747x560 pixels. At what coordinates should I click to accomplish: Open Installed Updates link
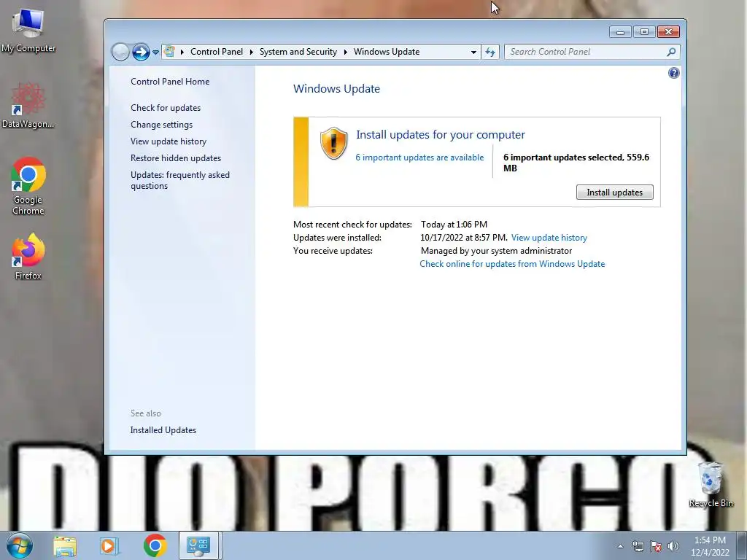pos(163,430)
